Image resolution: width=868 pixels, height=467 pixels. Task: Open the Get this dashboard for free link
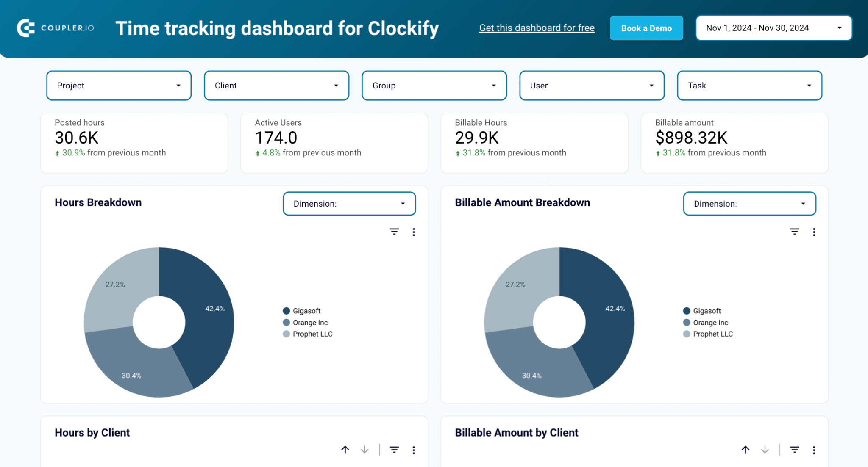(537, 28)
